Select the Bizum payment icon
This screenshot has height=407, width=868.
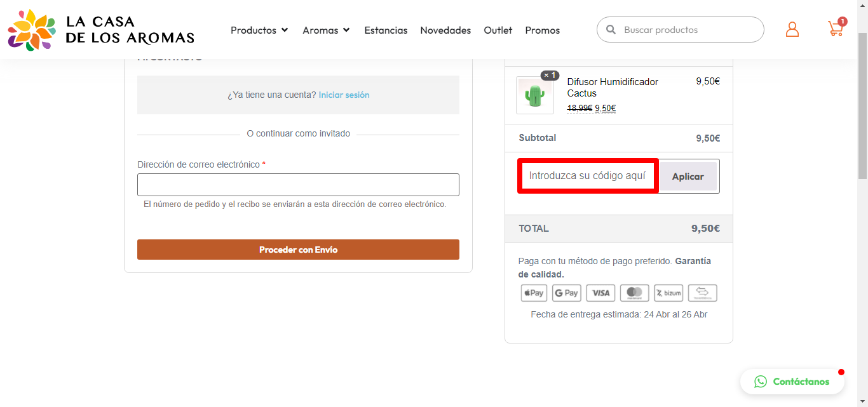pos(668,293)
